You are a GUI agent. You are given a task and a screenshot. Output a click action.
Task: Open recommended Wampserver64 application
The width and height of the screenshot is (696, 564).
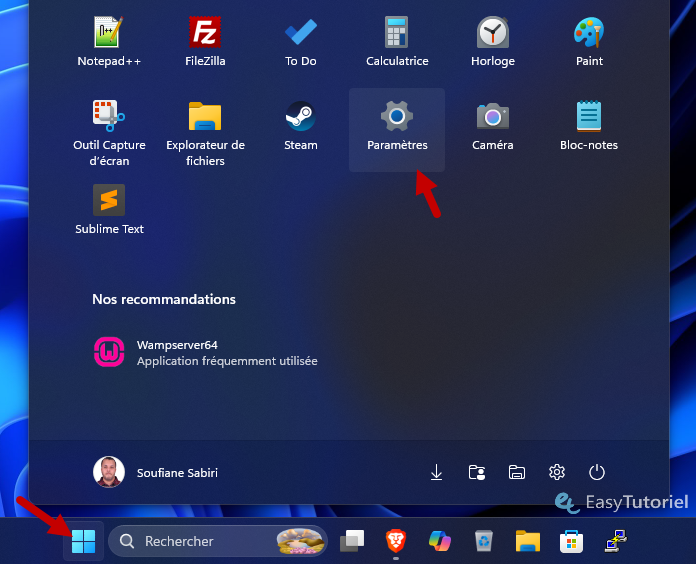coord(205,352)
